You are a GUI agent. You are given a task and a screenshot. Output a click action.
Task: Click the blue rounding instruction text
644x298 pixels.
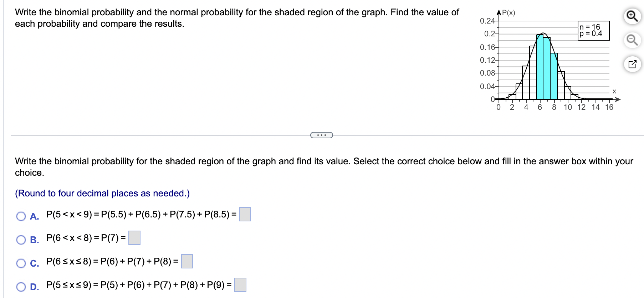[x=102, y=193]
